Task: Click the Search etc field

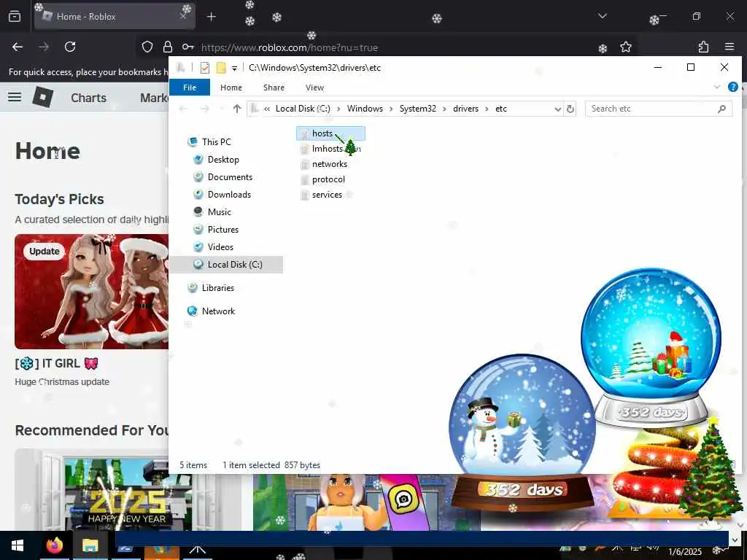Action: click(659, 109)
